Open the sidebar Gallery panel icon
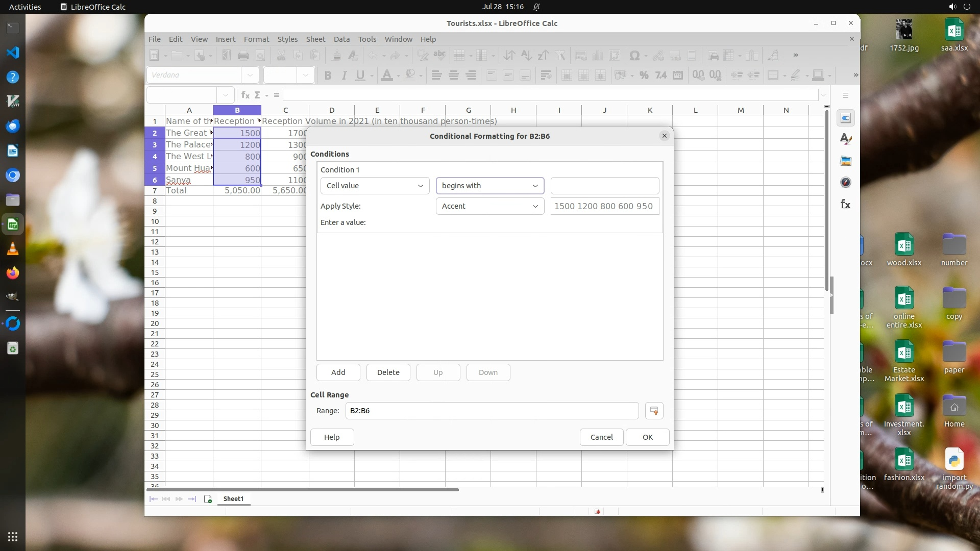The height and width of the screenshot is (551, 980). (846, 161)
